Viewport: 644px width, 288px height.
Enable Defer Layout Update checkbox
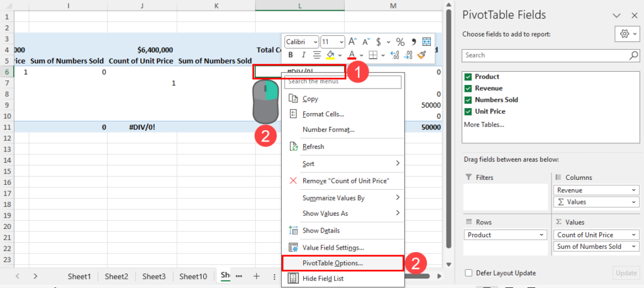(x=468, y=273)
